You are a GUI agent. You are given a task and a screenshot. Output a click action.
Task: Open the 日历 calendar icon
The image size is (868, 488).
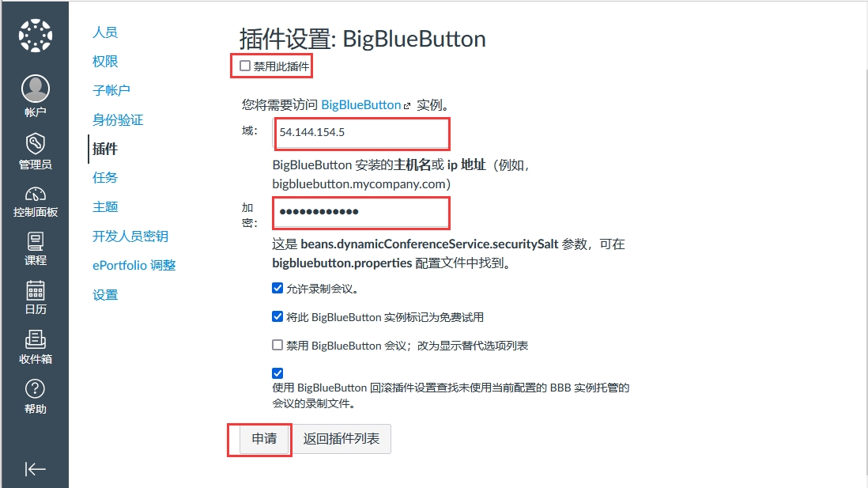[35, 290]
